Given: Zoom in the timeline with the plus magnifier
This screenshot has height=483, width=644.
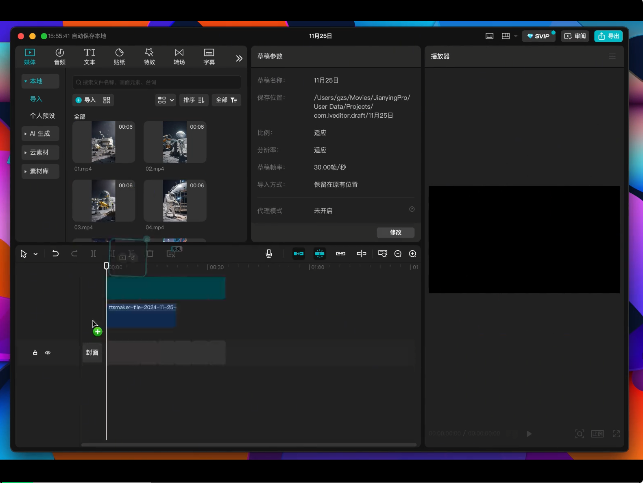Looking at the screenshot, I should tap(413, 254).
